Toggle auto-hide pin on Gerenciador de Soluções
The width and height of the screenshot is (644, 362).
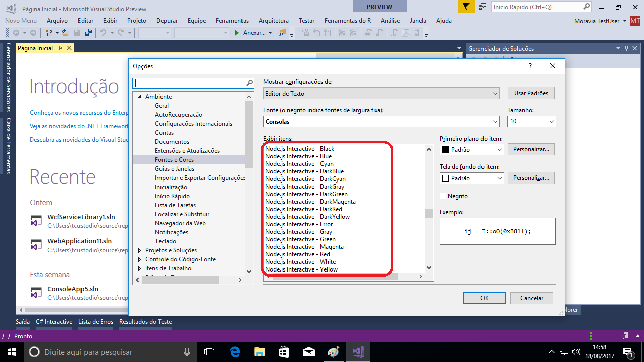(626, 48)
